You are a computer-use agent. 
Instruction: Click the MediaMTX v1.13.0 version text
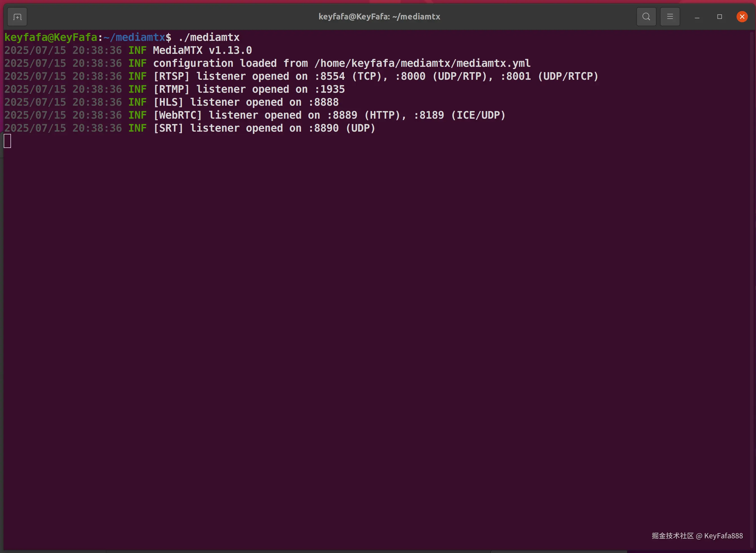[x=202, y=50]
